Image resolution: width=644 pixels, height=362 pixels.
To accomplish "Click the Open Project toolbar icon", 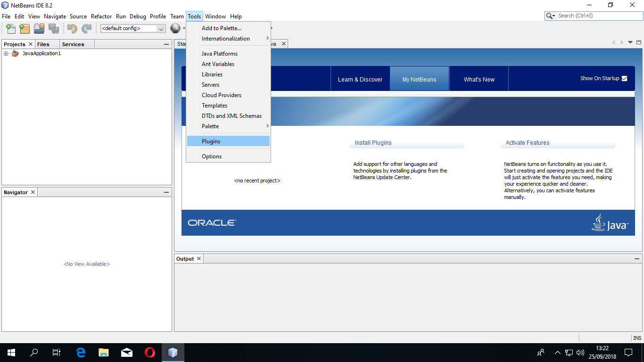I will click(x=39, y=28).
